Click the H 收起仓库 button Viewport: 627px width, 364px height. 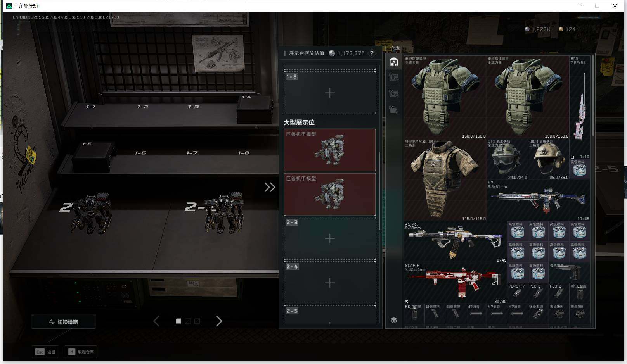(81, 352)
